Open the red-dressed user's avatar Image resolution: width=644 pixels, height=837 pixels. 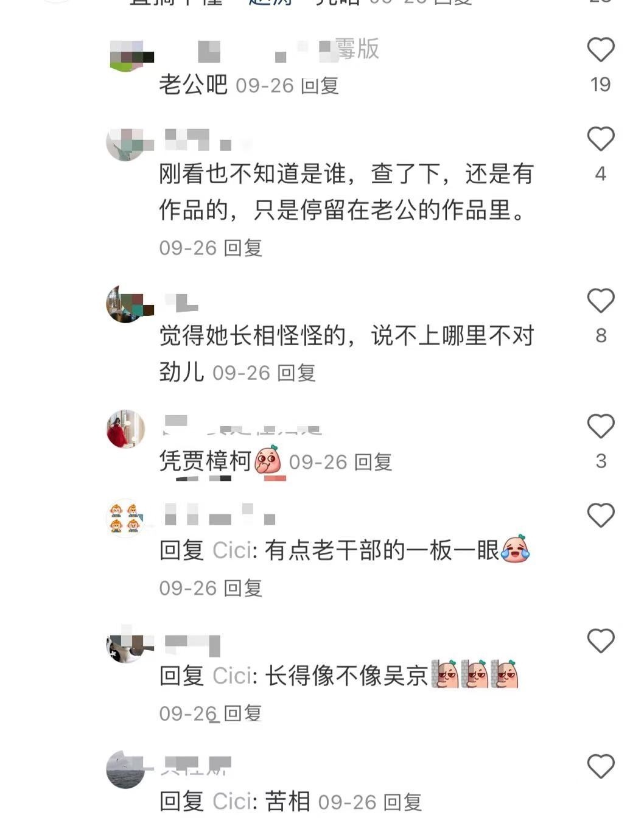126,429
